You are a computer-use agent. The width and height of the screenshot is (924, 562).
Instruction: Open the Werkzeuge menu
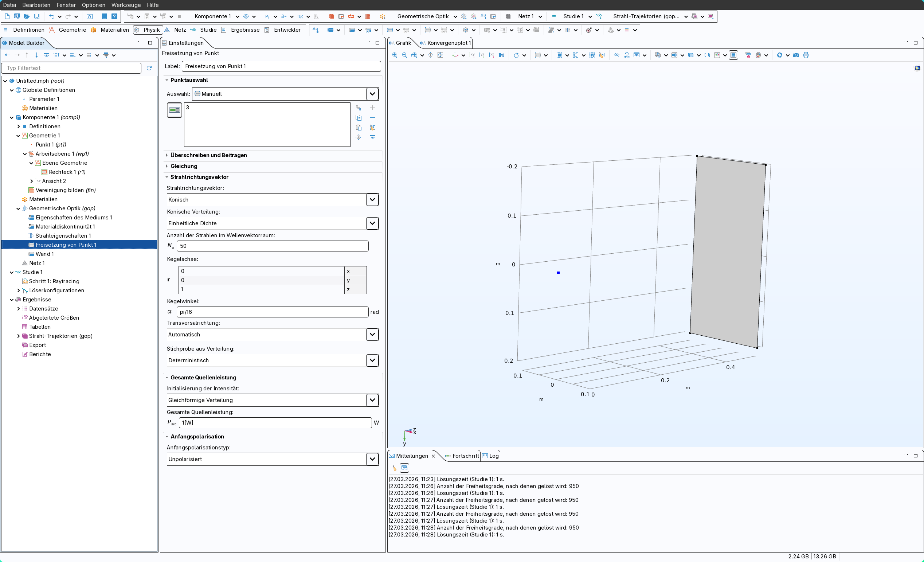point(126,5)
